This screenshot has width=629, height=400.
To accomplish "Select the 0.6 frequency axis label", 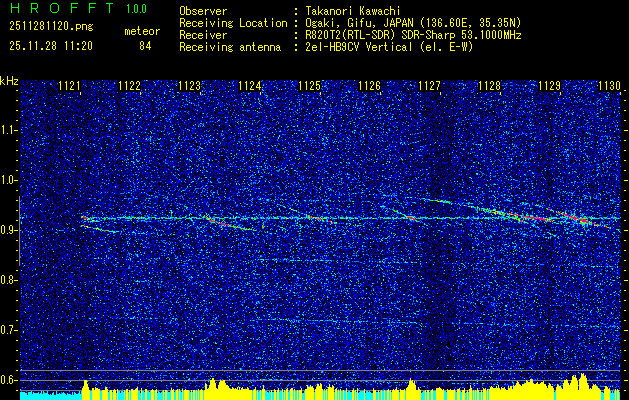I will click(x=7, y=380).
